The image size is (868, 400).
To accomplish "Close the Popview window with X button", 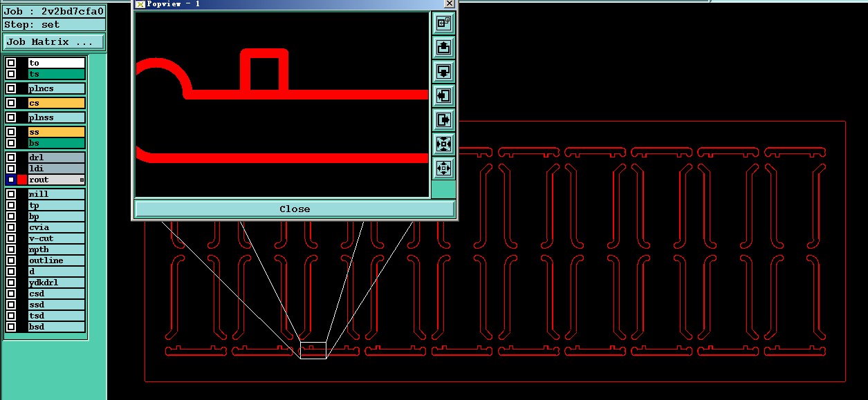I will click(x=449, y=3).
